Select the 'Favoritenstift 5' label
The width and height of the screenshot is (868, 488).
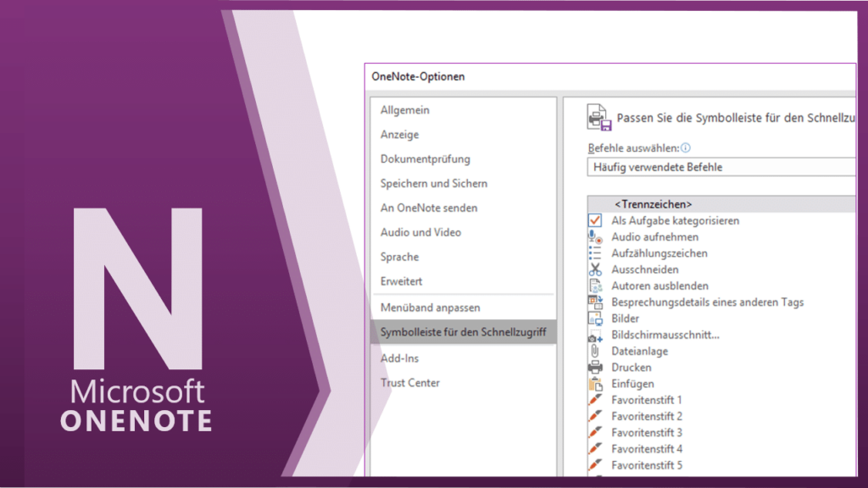click(647, 465)
